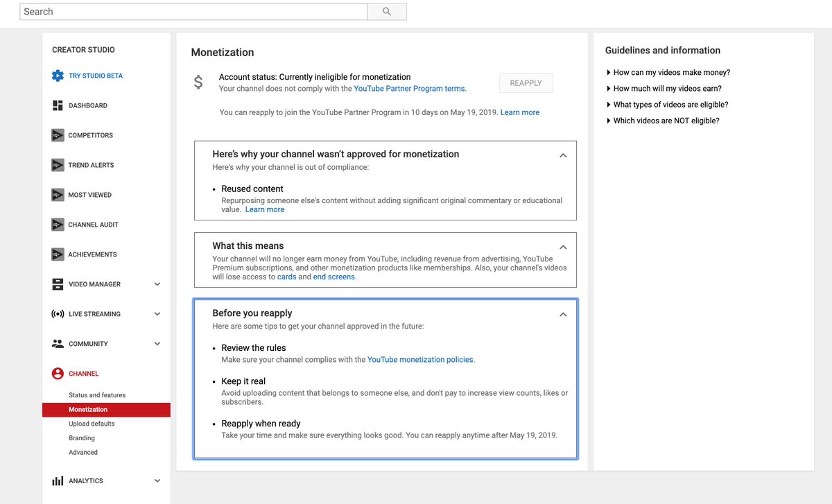Select Advanced under Channel
Viewport: 832px width, 504px height.
point(83,453)
